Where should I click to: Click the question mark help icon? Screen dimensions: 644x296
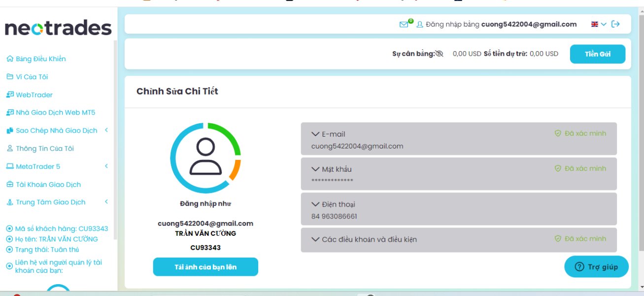pyautogui.click(x=579, y=267)
